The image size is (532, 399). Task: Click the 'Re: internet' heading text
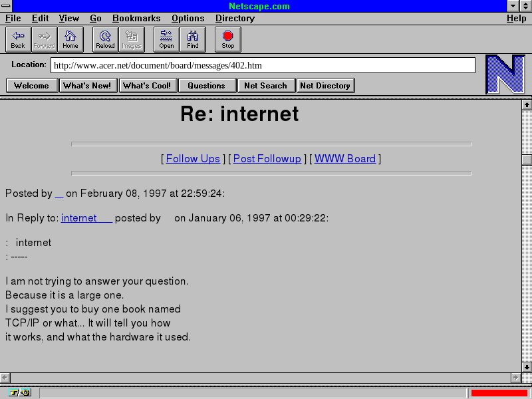[x=239, y=114]
